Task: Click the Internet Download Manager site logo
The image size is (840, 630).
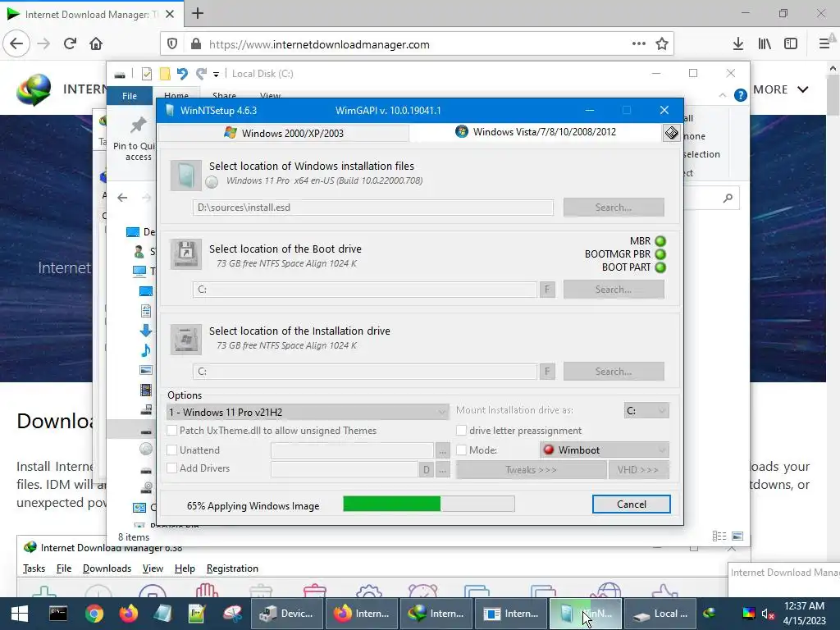Action: point(33,89)
